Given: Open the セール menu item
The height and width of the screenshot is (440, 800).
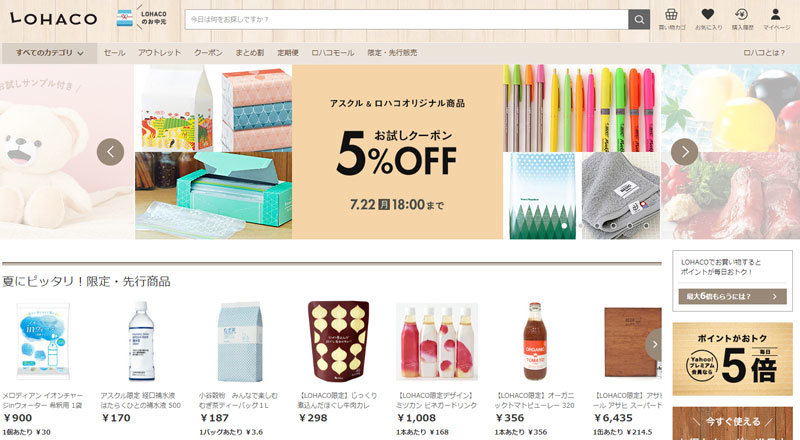Looking at the screenshot, I should tap(114, 53).
